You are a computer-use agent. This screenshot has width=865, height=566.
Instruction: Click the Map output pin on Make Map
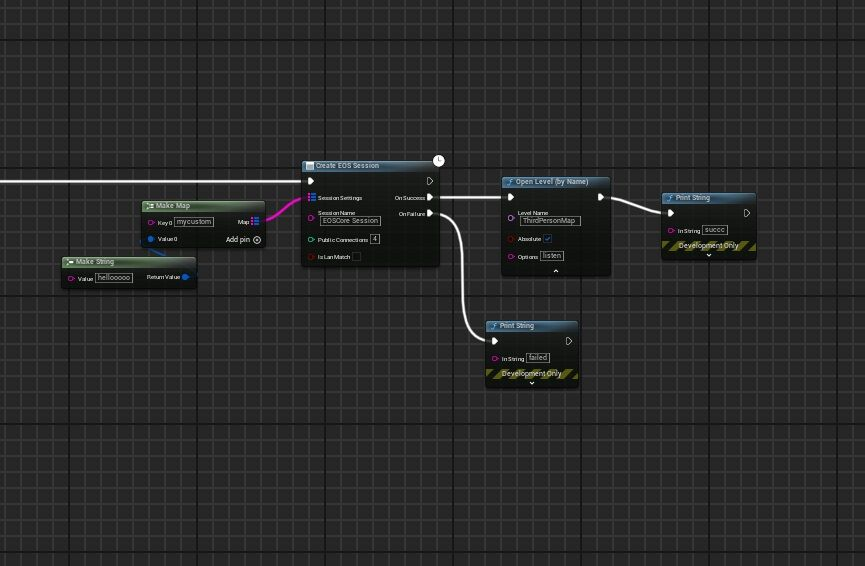255,221
